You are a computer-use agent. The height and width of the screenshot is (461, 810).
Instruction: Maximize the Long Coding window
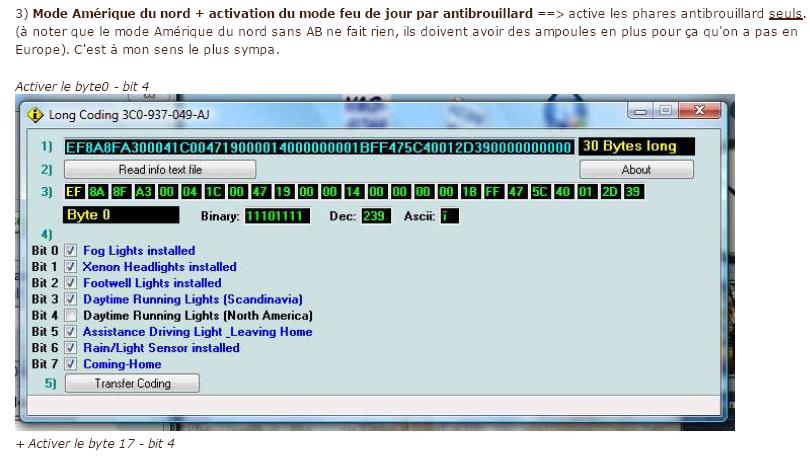(665, 110)
